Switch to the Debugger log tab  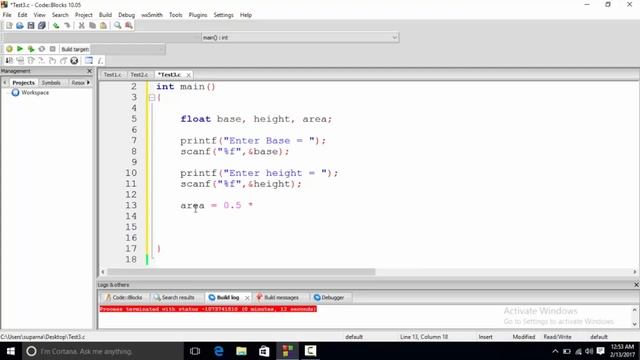pyautogui.click(x=329, y=298)
